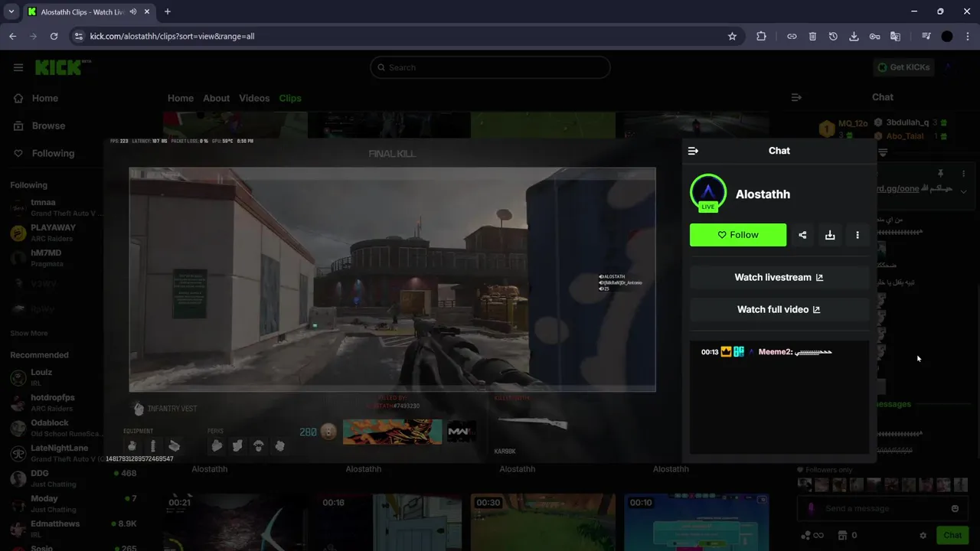Open clip more options menu
Viewport: 980px width, 551px height.
[x=857, y=235]
